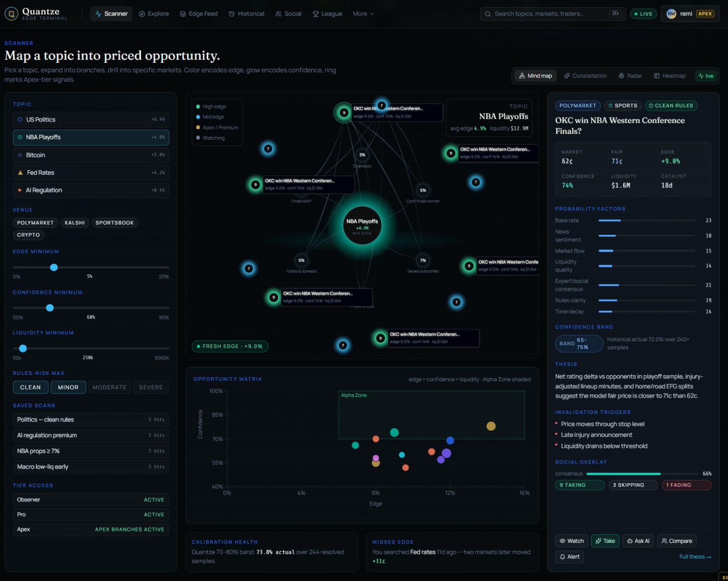Viewport: 728px width, 581px height.
Task: Click the SPORTS tag
Action: coord(622,106)
